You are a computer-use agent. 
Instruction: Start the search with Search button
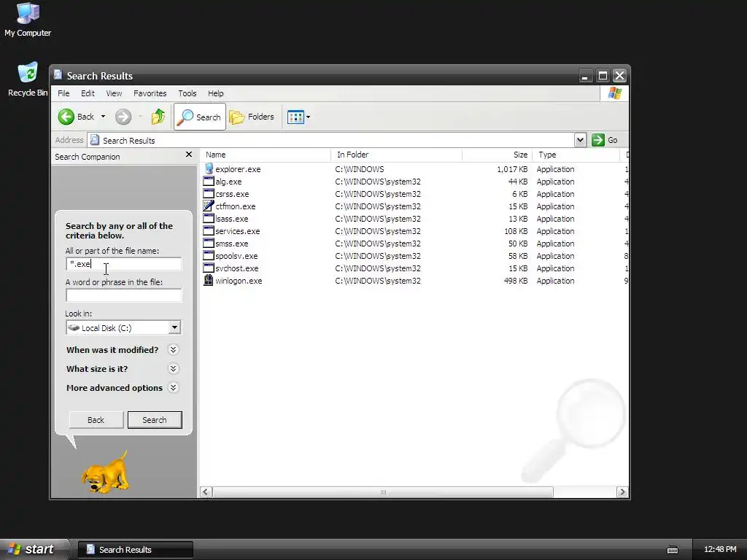(x=155, y=420)
